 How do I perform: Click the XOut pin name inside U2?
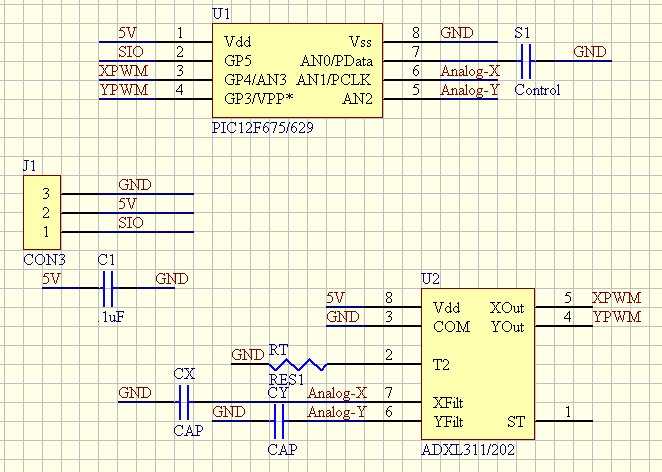pos(507,308)
